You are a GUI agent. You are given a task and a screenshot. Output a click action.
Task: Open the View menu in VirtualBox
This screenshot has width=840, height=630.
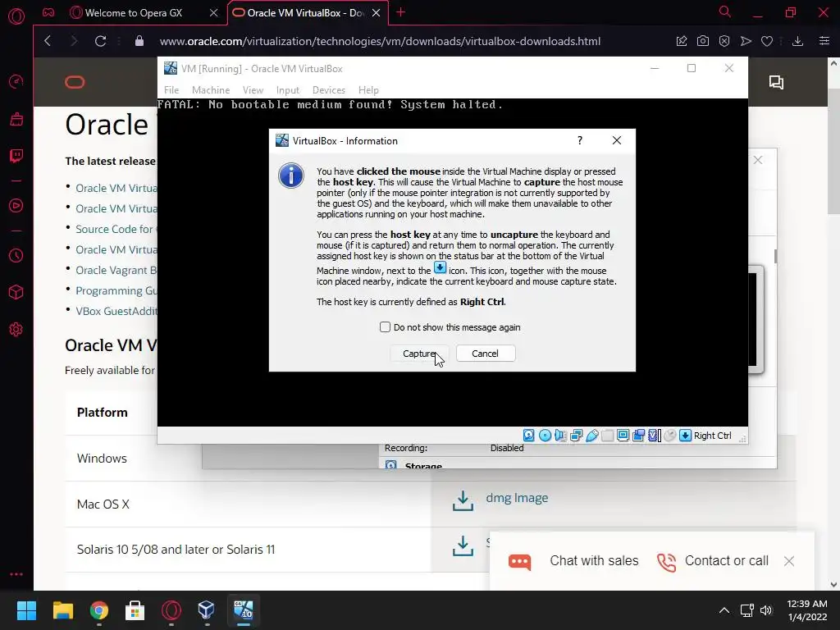click(253, 90)
